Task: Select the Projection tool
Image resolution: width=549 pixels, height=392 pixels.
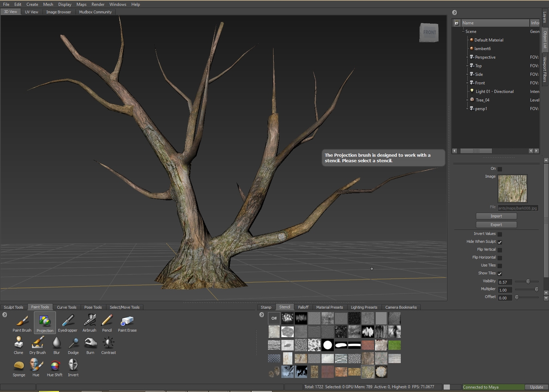Action: coord(45,323)
